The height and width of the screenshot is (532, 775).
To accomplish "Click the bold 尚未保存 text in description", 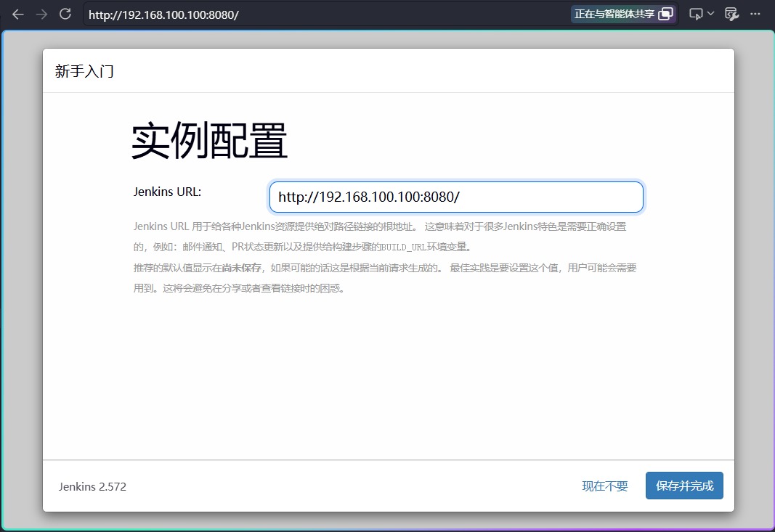I will (x=242, y=268).
